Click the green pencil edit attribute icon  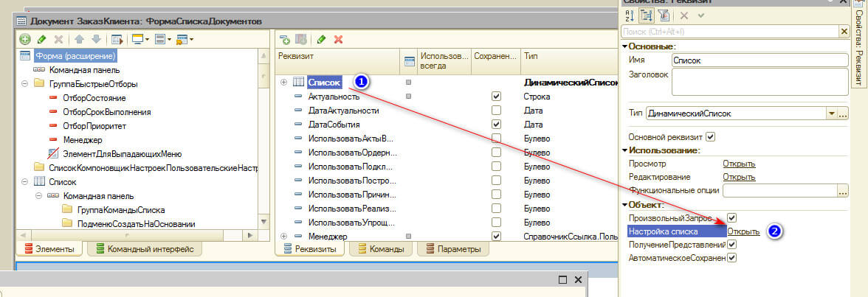[x=322, y=39]
